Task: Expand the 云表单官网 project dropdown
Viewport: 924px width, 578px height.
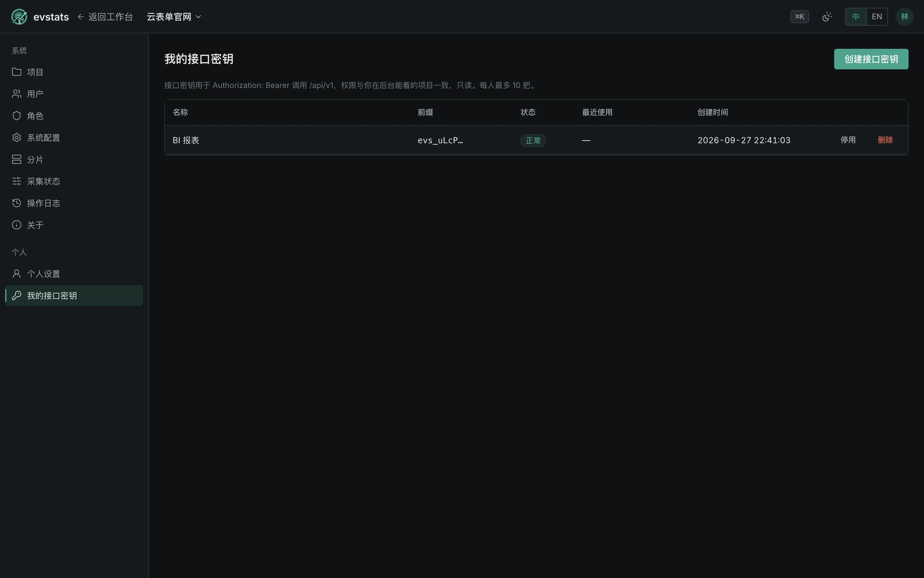Action: [174, 17]
